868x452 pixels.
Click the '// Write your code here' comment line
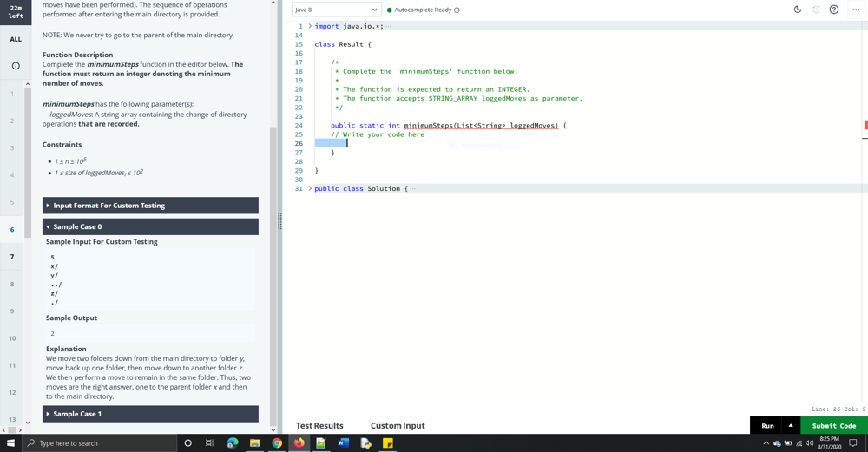[378, 134]
